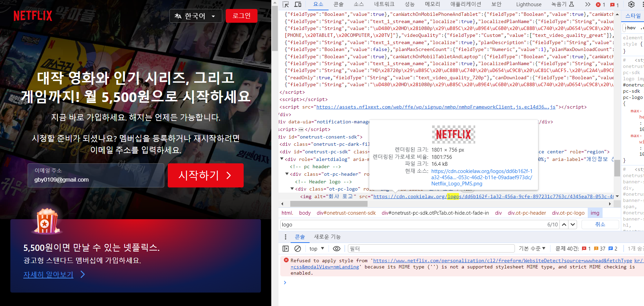Activate the inspect element picker icon

(x=285, y=4)
